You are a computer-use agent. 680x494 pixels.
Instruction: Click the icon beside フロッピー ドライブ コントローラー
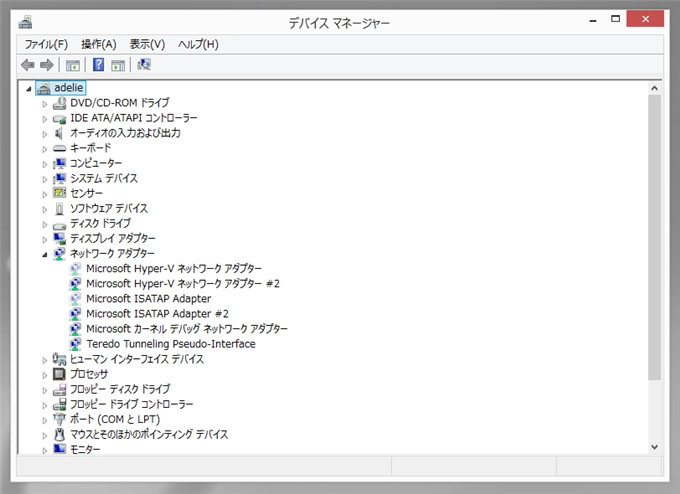(59, 404)
